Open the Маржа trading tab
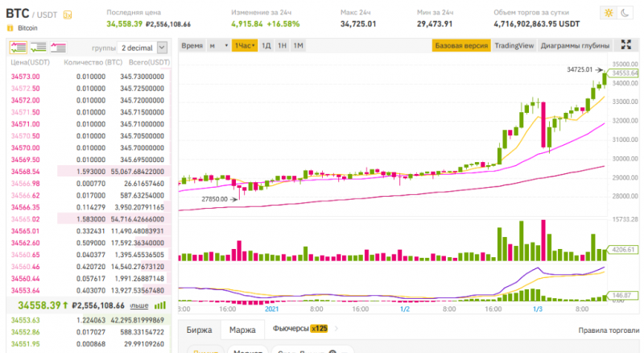Image resolution: width=644 pixels, height=353 pixels. (x=242, y=330)
